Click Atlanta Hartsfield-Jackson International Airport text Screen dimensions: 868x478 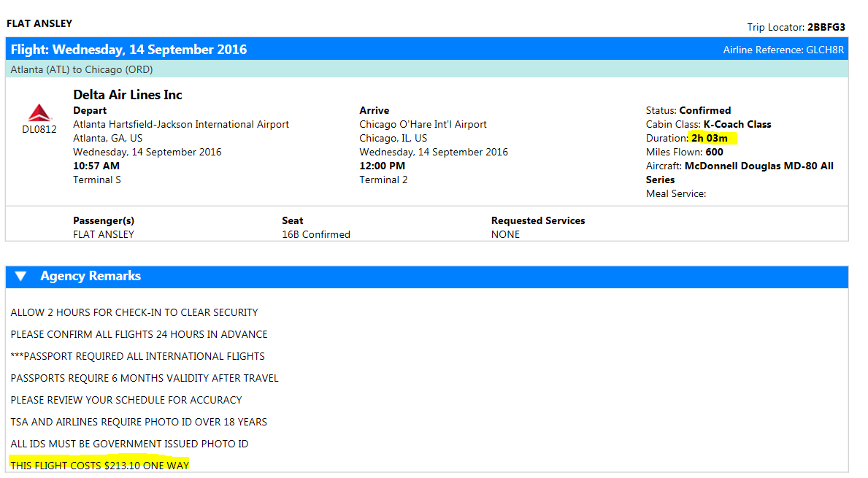coord(181,125)
